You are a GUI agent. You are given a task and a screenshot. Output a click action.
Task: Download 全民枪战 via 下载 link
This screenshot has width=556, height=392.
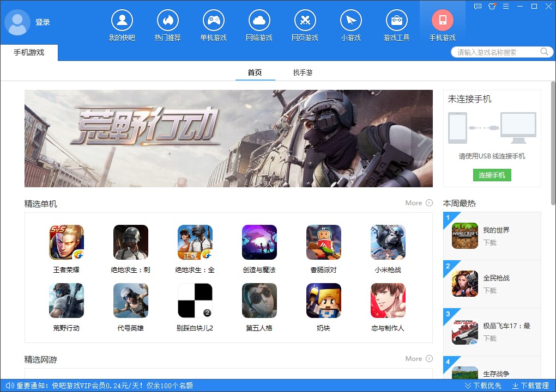click(x=489, y=290)
